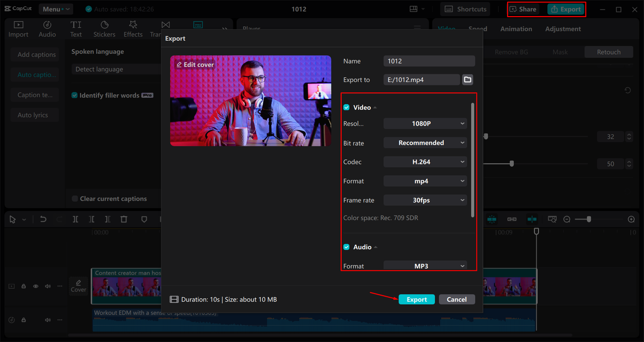Open the Codec H.264 dropdown
Viewport: 644px width, 342px height.
tap(425, 162)
